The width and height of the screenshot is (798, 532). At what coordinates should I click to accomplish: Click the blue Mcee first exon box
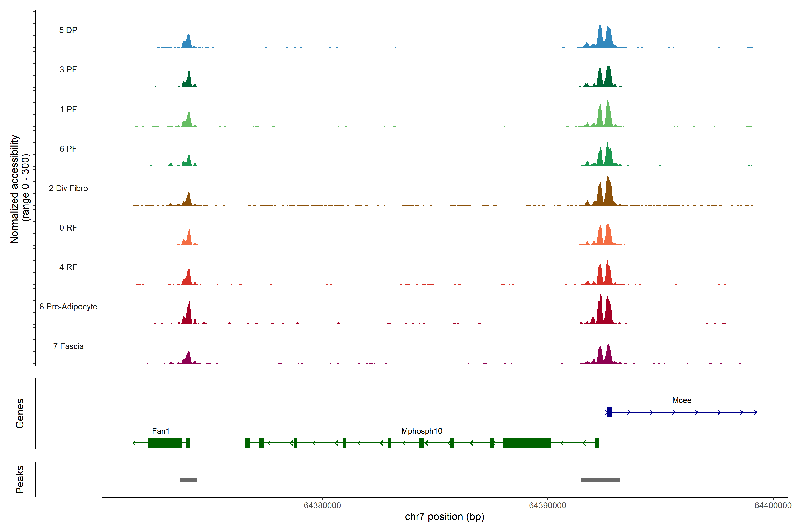(609, 412)
